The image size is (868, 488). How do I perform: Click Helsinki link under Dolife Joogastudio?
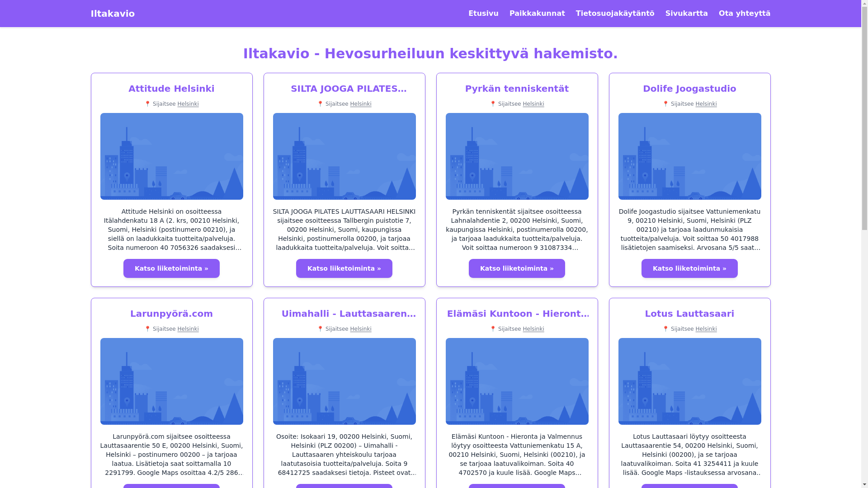(x=706, y=104)
